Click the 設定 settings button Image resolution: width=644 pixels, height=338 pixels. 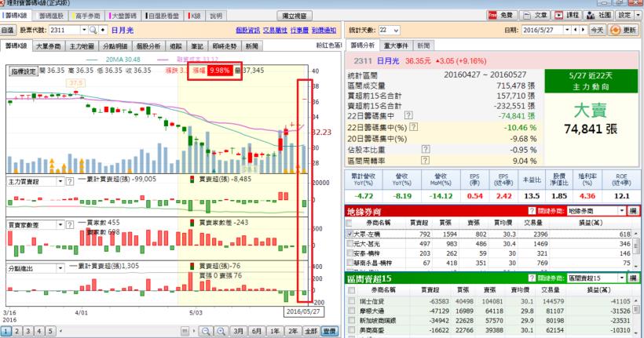point(624,15)
